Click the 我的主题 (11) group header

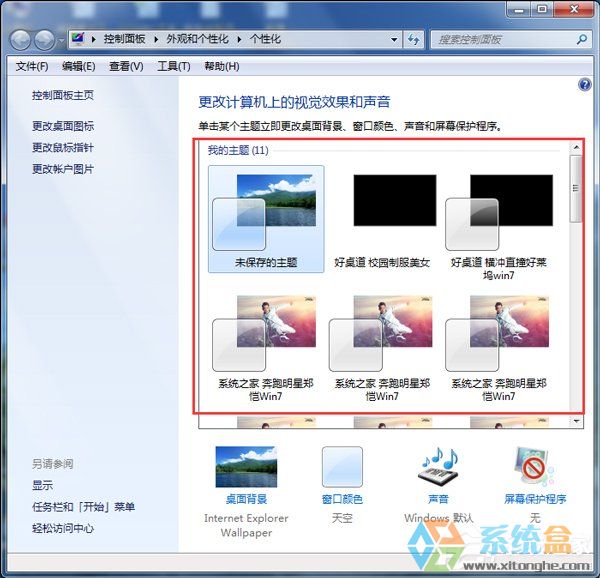pos(238,150)
